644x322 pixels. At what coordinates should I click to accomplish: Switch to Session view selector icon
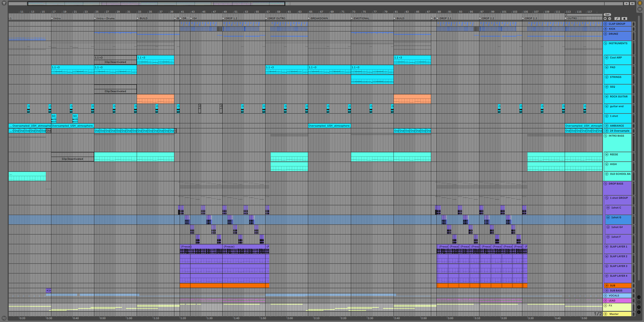(640, 9)
